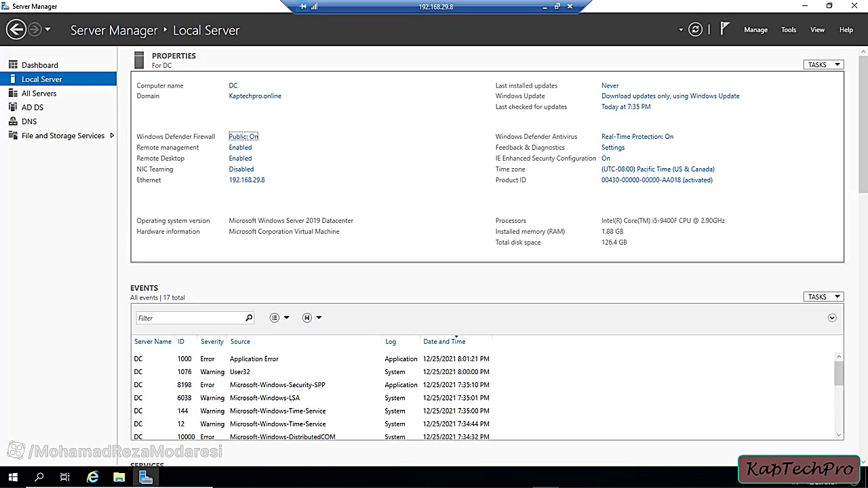
Task: Click the Dashboard grid icon
Action: pyautogui.click(x=13, y=65)
